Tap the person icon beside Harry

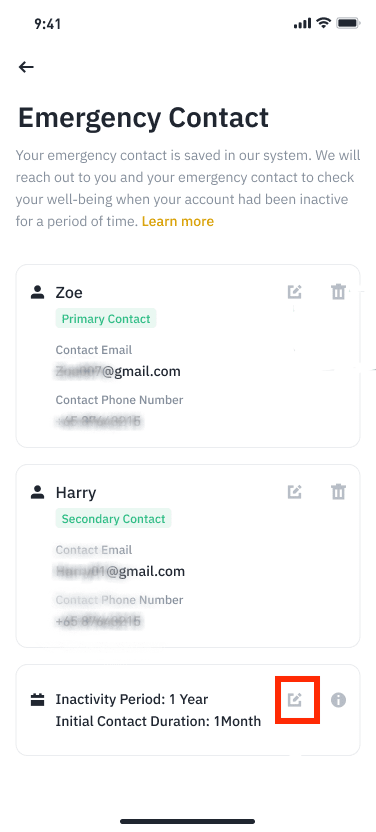[x=37, y=492]
